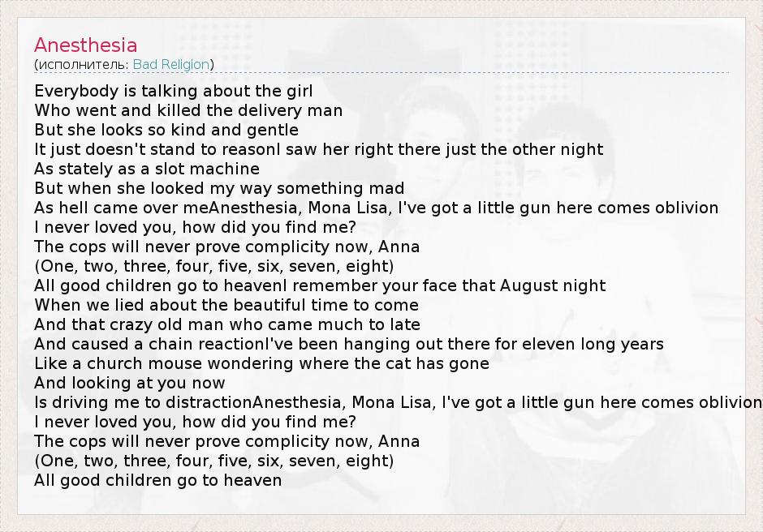The image size is (763, 532).
Task: Click the line 'And looking at you now'
Action: pos(130,383)
